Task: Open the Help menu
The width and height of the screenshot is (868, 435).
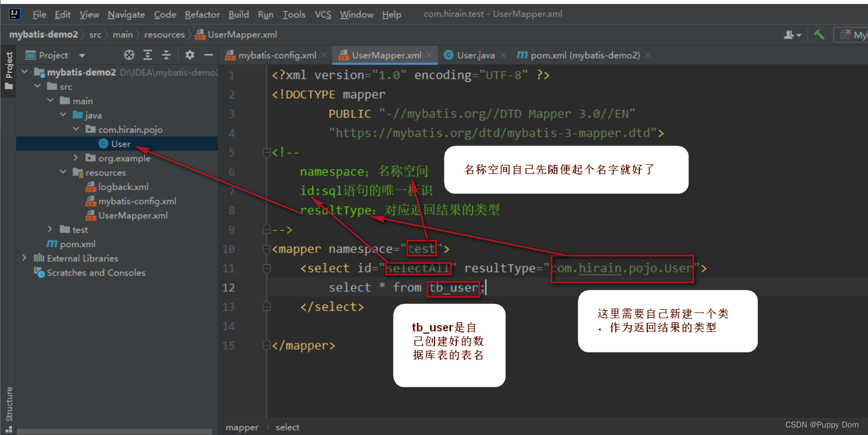Action: [x=392, y=14]
